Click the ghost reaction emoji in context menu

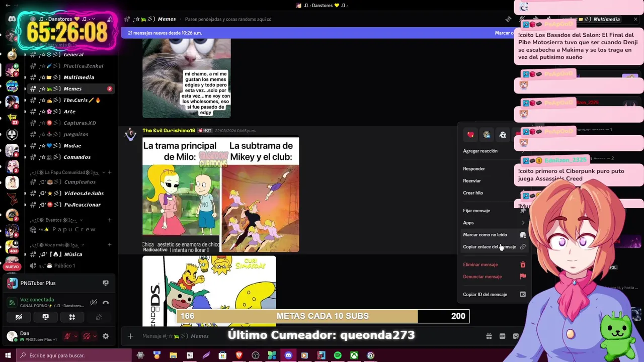(503, 135)
